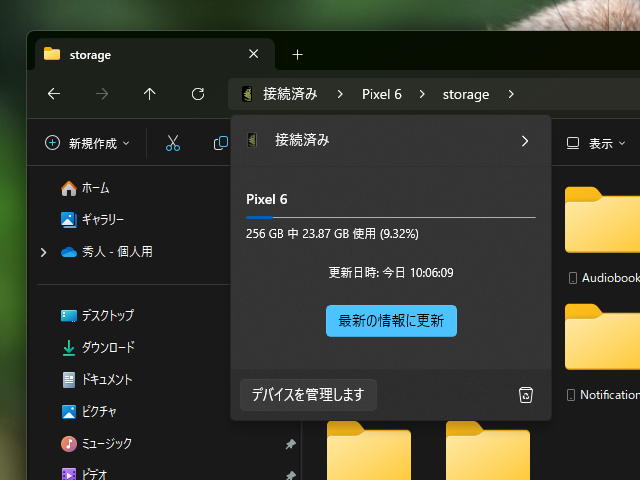Click the pin icon next to ミュージック
Screen dimensions: 640x480
point(290,444)
